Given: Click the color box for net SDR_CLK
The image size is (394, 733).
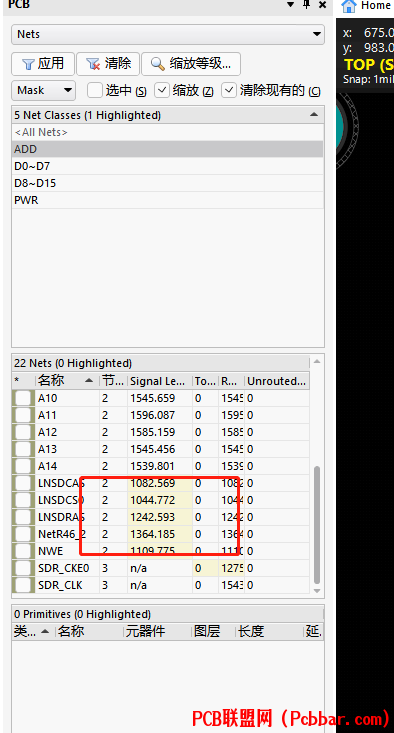Looking at the screenshot, I should coord(23,585).
